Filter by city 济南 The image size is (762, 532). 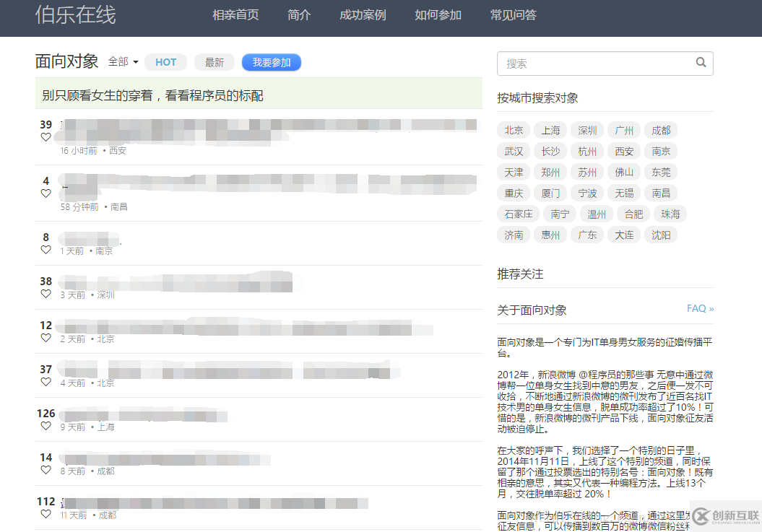[x=514, y=235]
